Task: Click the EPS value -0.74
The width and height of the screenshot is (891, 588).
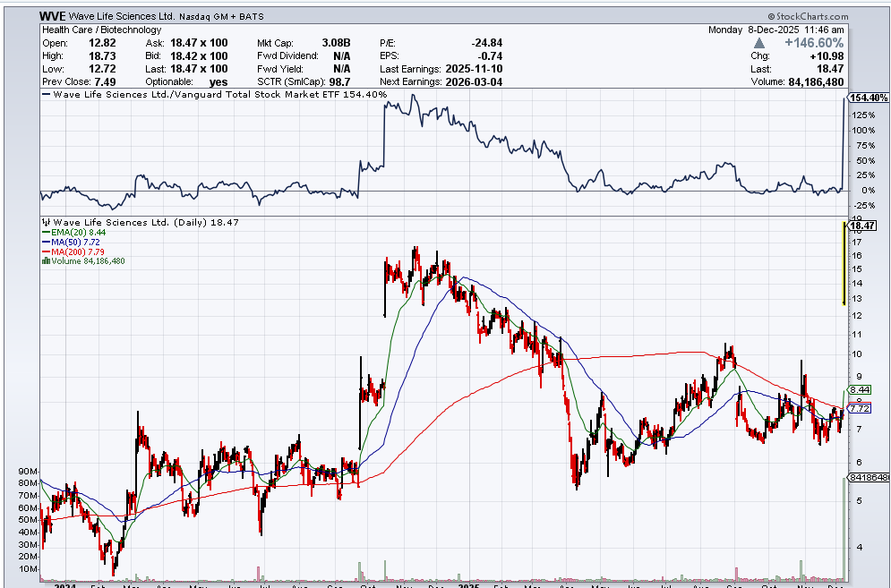Action: 491,55
